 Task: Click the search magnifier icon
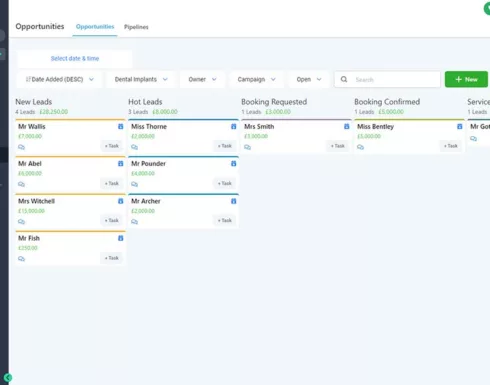point(344,79)
